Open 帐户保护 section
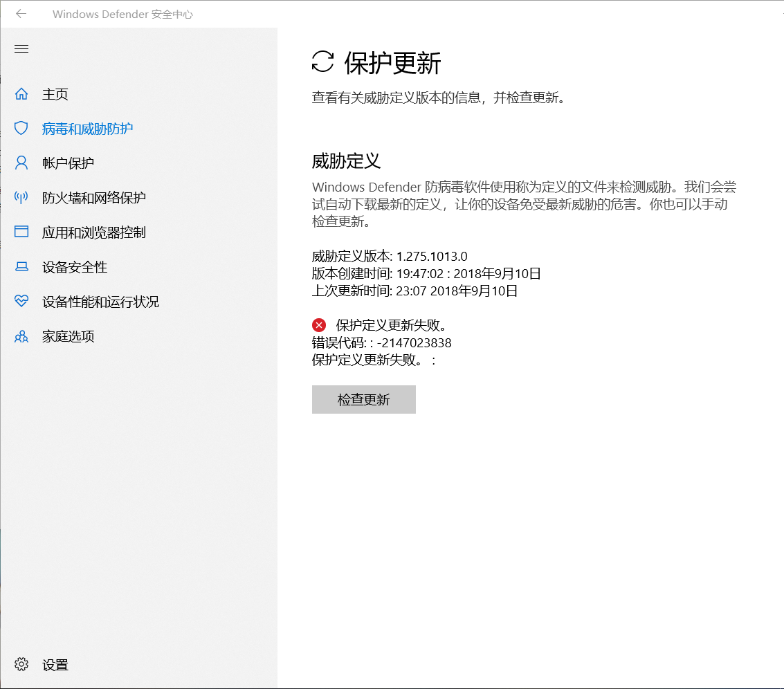Viewport: 784px width, 689px height. coord(68,163)
